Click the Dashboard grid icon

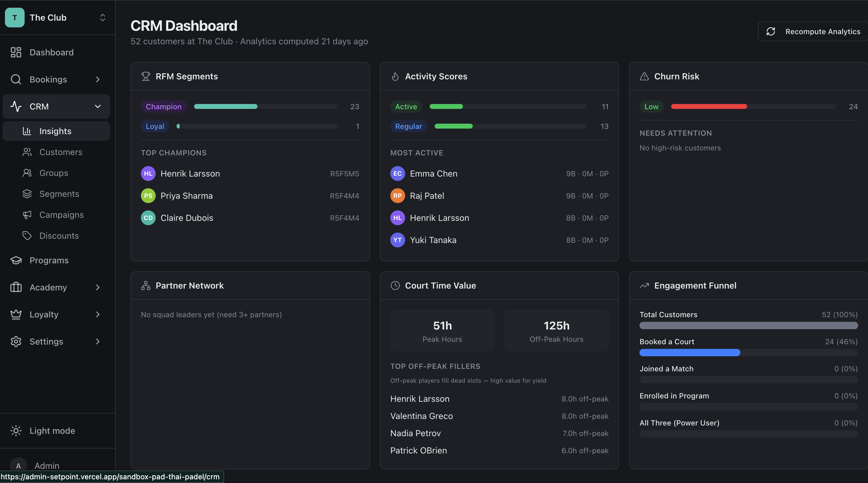16,52
